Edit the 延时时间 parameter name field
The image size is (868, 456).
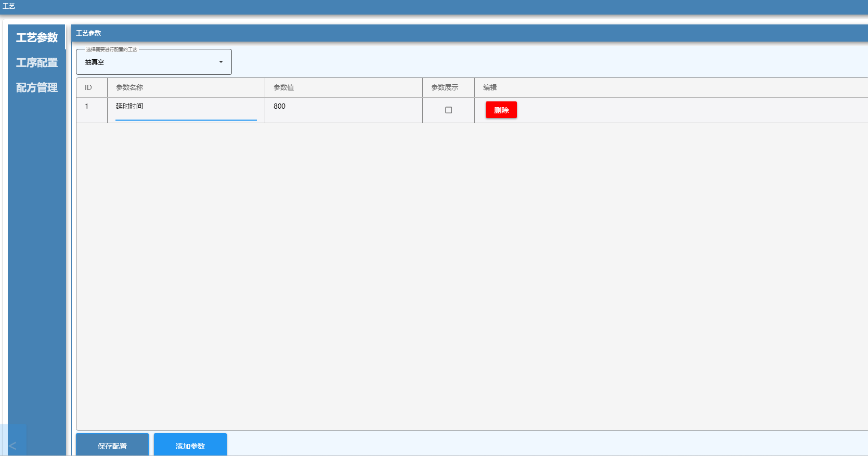186,110
